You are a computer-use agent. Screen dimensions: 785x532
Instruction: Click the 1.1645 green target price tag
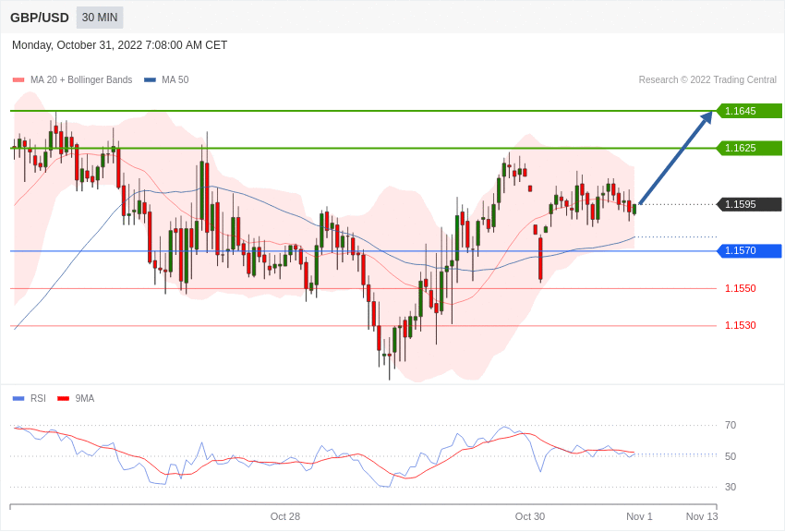click(x=749, y=111)
